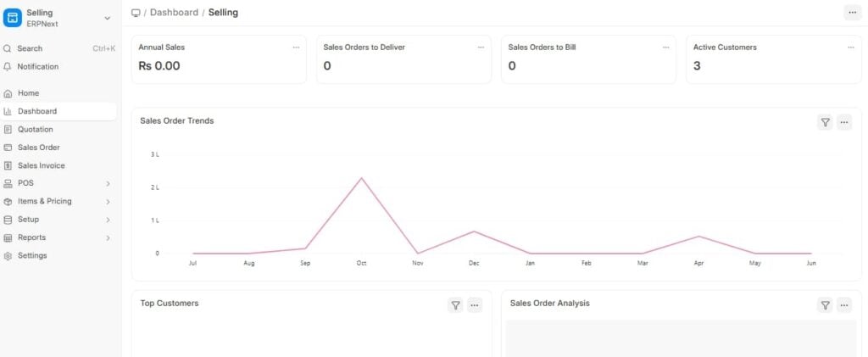Open Settings in the sidebar
Image resolution: width=868 pixels, height=357 pixels.
pyautogui.click(x=32, y=256)
